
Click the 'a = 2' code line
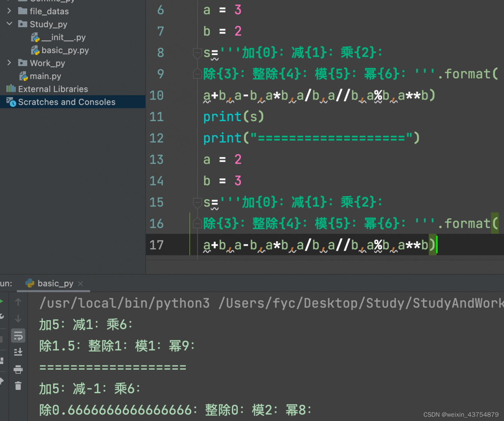[222, 159]
